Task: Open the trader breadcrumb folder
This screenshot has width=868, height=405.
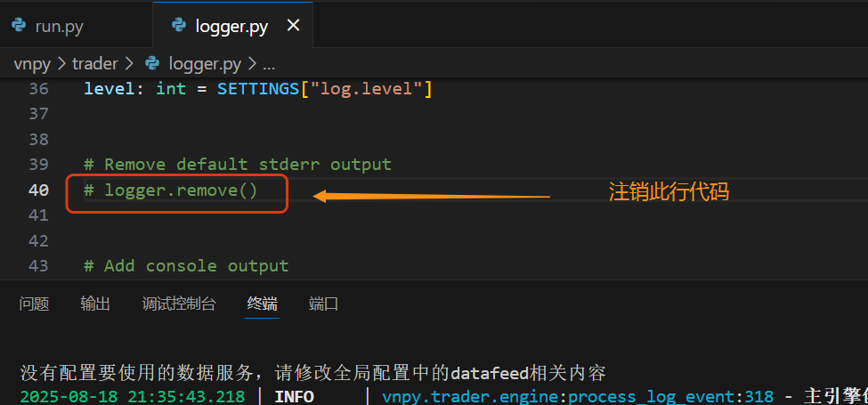Action: [94, 64]
